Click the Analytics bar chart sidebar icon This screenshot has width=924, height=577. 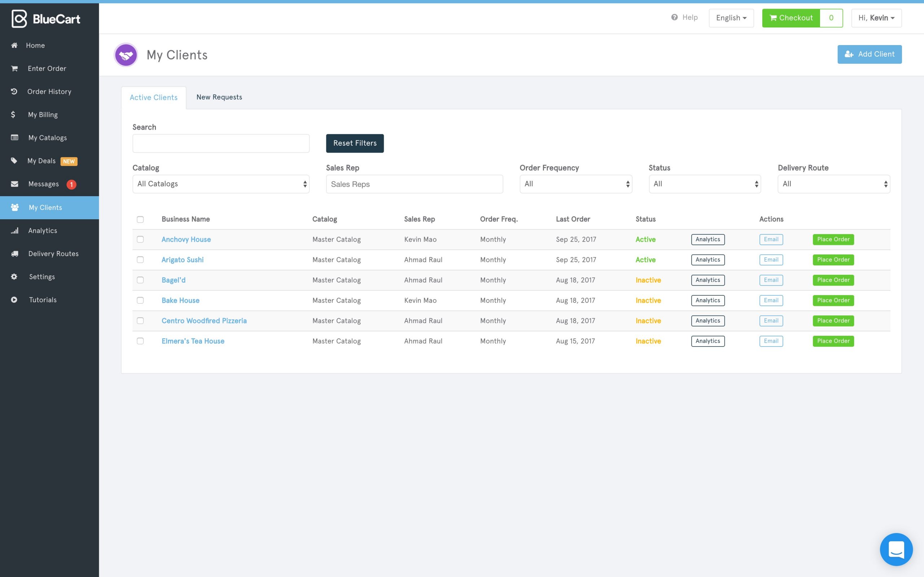(x=14, y=230)
